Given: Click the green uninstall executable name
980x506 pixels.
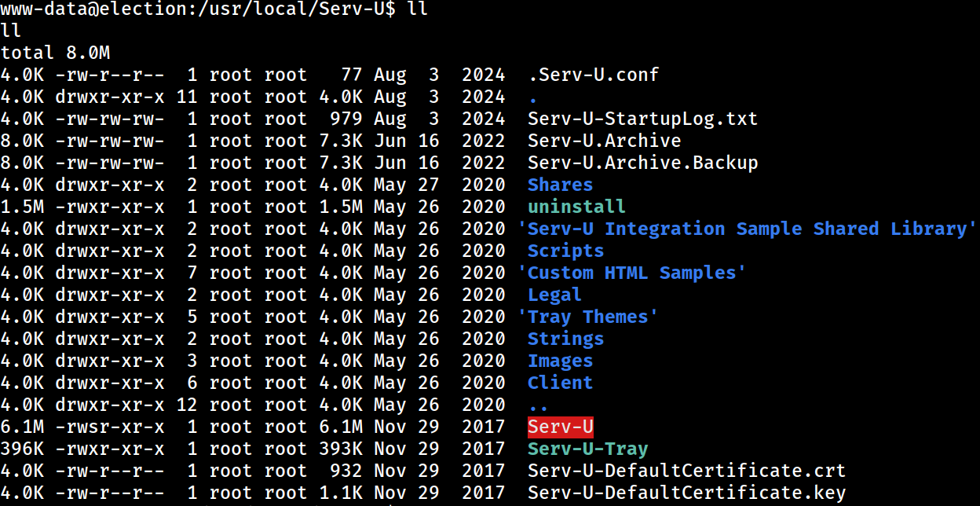Looking at the screenshot, I should pyautogui.click(x=576, y=207).
